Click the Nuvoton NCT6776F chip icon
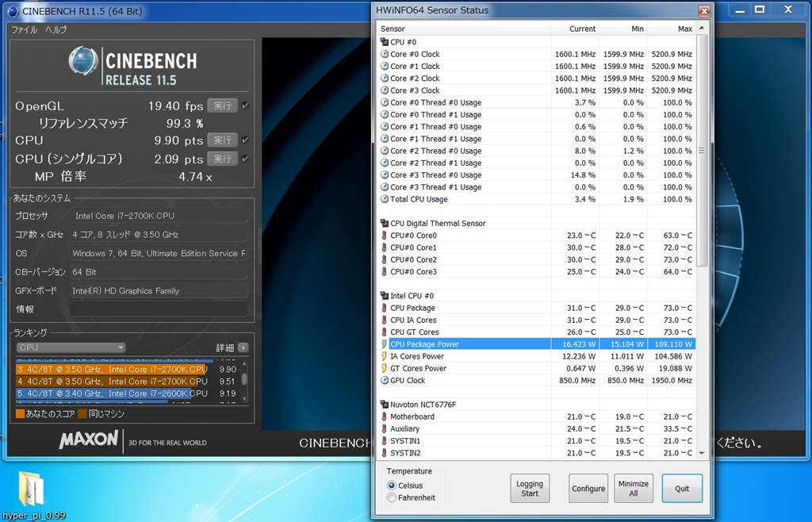This screenshot has height=522, width=812. pyautogui.click(x=385, y=405)
